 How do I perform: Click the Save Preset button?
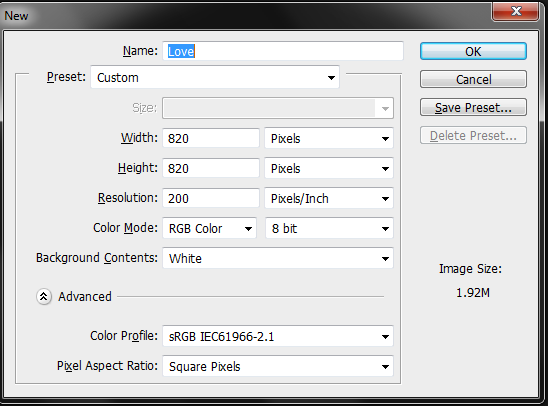[473, 107]
